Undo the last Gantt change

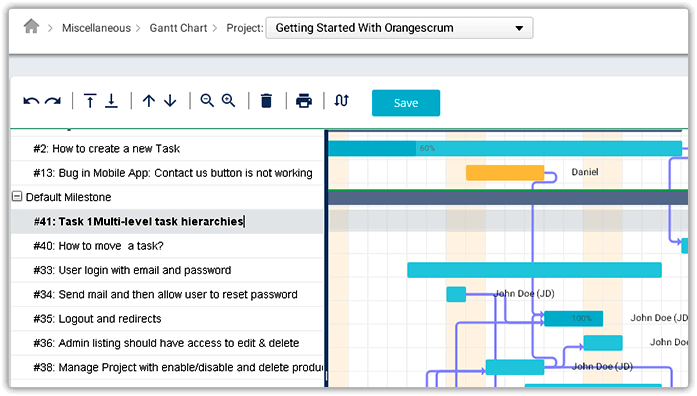(x=31, y=101)
